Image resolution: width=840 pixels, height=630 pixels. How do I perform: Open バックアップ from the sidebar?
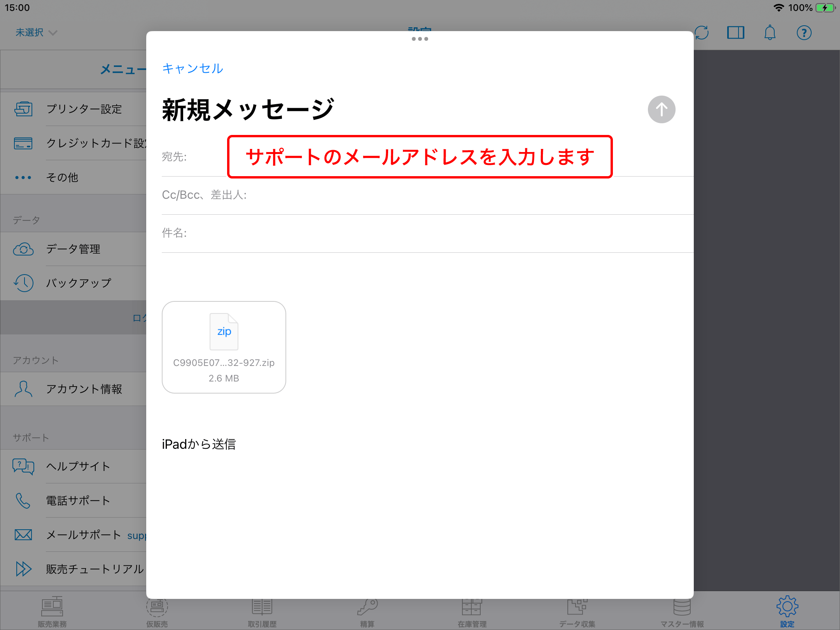tap(79, 283)
